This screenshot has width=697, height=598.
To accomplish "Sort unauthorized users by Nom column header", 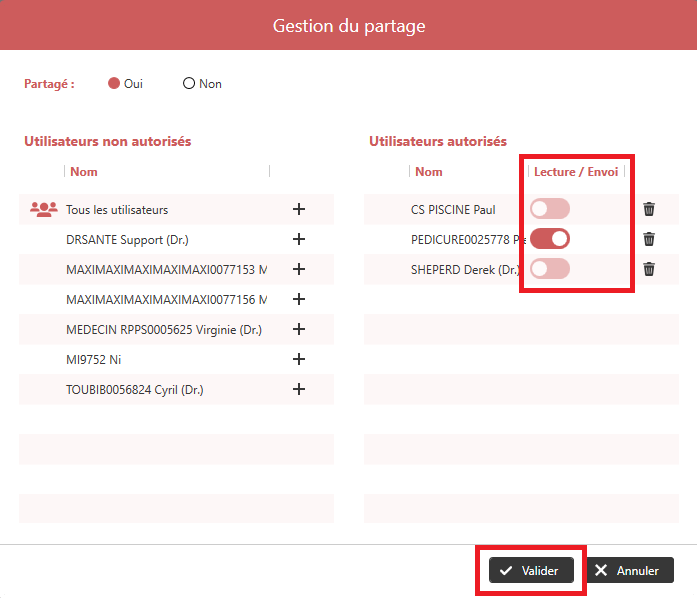I will (84, 172).
